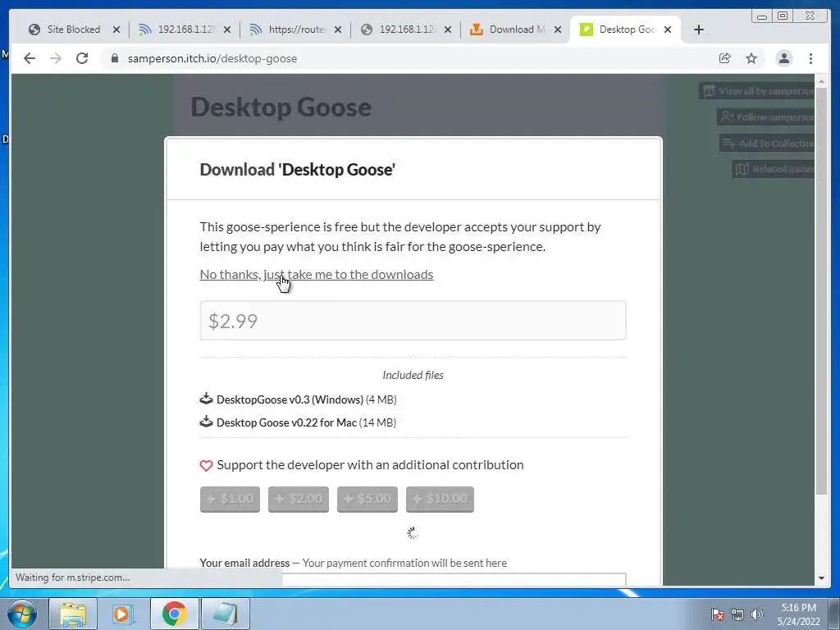
Task: Open Chrome's three-dot menu
Action: point(810,58)
